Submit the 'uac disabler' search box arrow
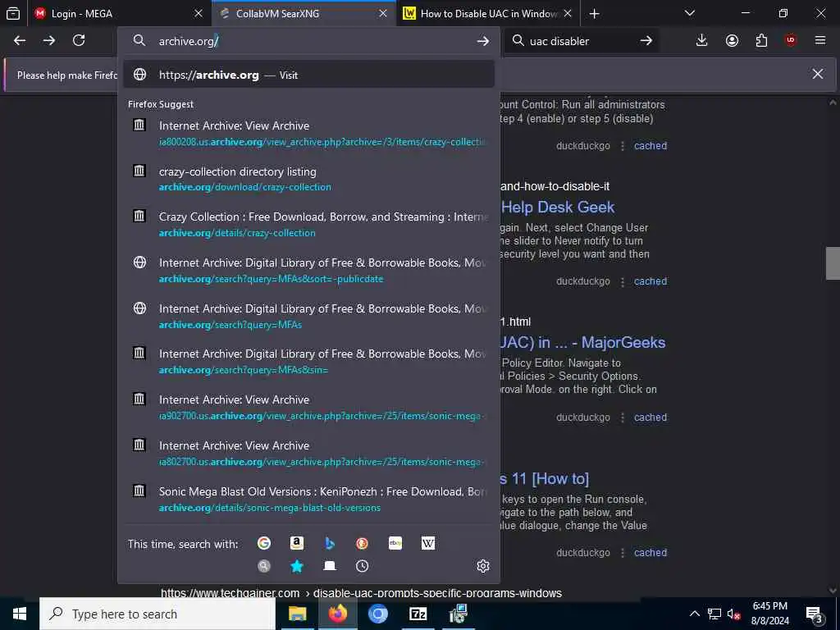 pos(646,41)
